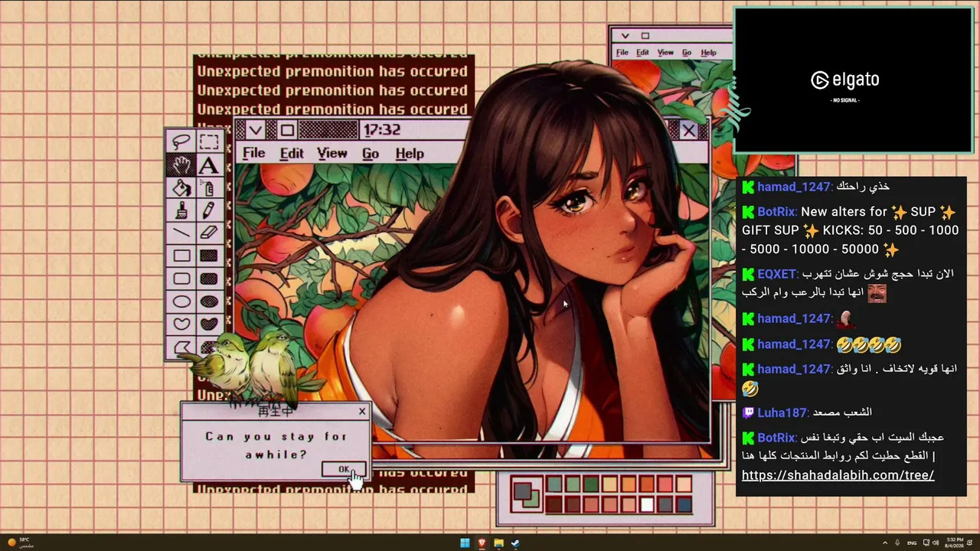This screenshot has width=980, height=551.
Task: Close the 17:32 paint window
Action: click(689, 130)
